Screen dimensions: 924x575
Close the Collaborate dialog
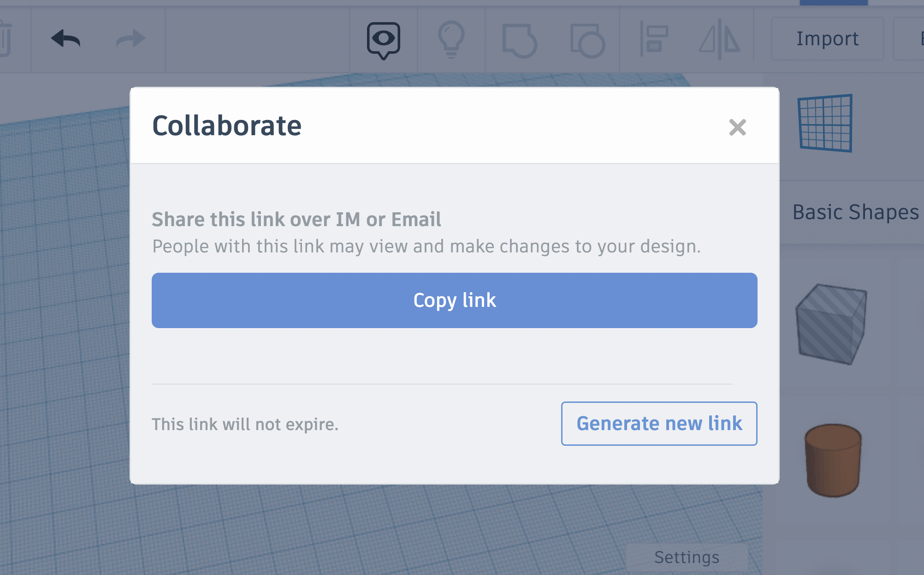(737, 127)
